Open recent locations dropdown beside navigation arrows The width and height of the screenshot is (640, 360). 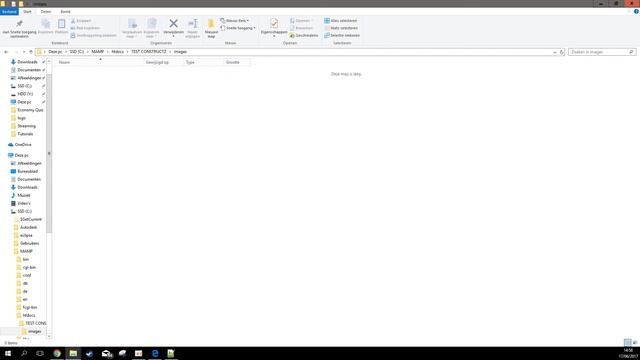24,52
